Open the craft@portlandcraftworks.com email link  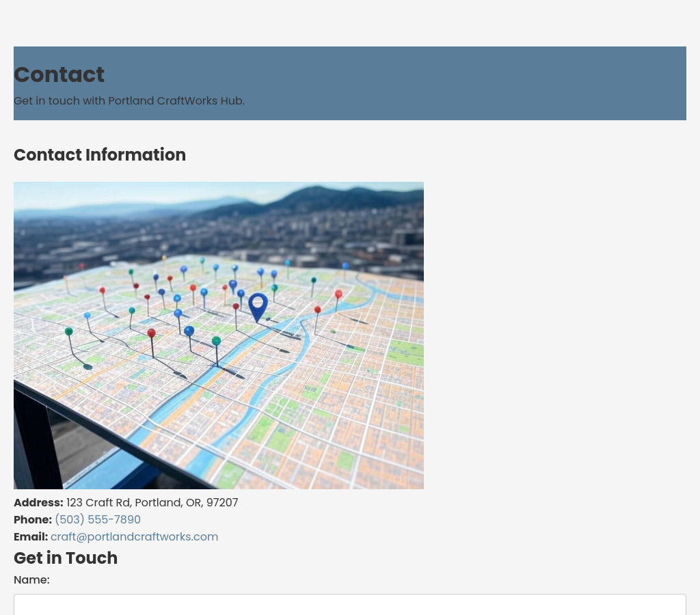(x=134, y=536)
